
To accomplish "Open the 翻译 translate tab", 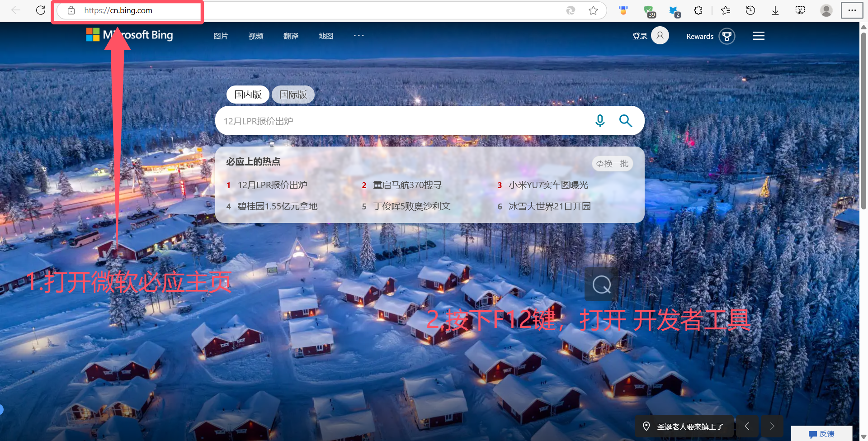I will coord(291,36).
